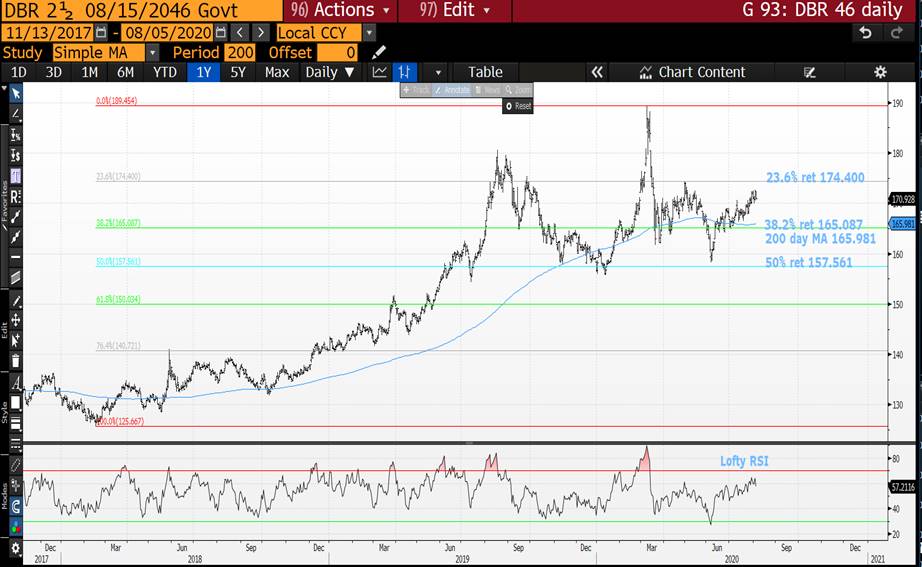This screenshot has width=922, height=567.
Task: Click the 23.6% ret 174.400 annotation
Action: tap(815, 178)
